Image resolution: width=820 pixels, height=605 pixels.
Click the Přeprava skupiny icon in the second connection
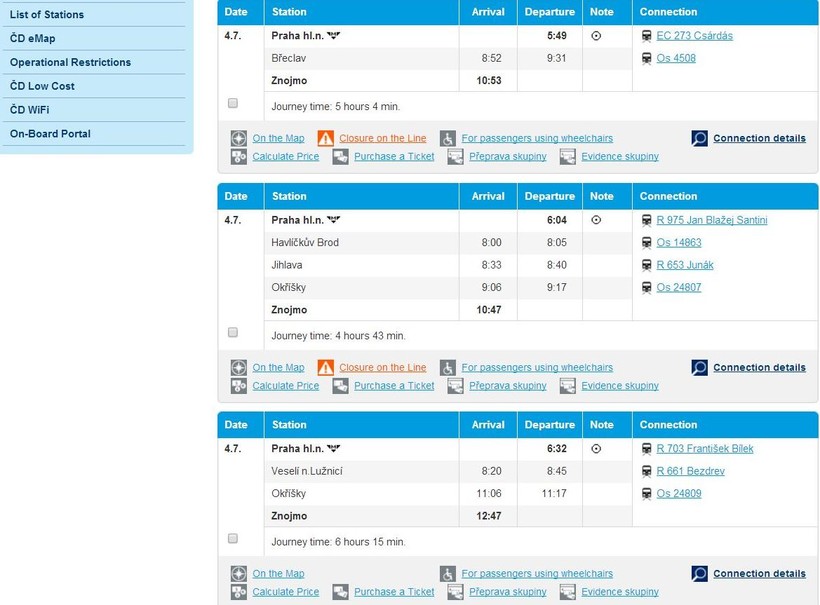tap(455, 386)
